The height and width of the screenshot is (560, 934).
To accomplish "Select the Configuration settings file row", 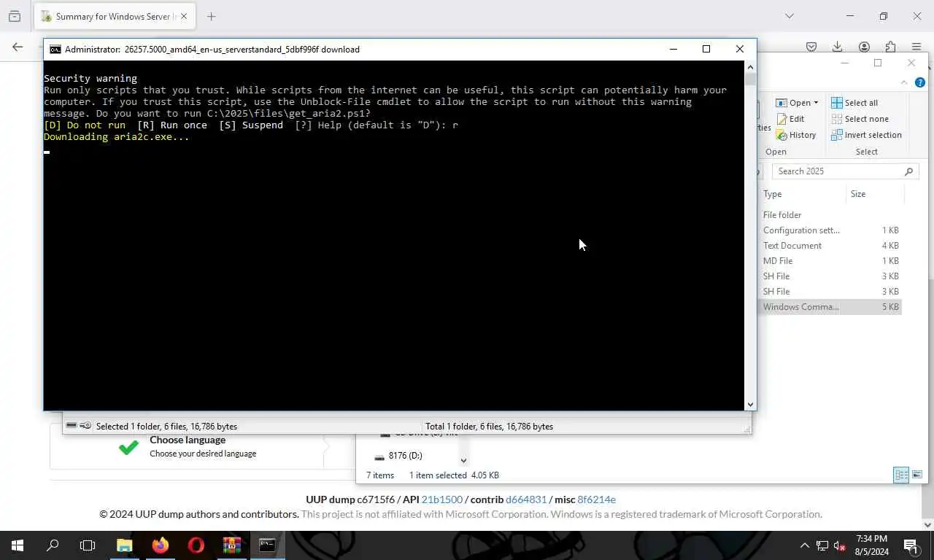I will [x=830, y=230].
